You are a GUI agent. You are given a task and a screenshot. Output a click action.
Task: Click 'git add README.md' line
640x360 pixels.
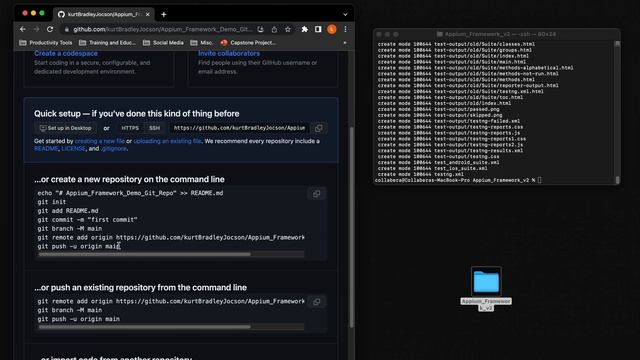(x=68, y=211)
